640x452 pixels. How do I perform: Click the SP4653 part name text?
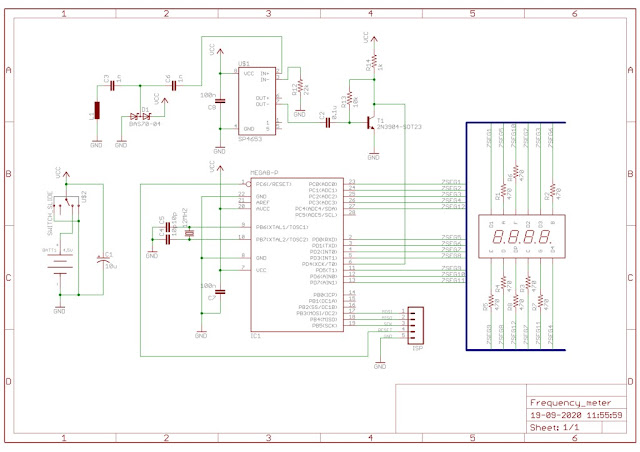(250, 139)
